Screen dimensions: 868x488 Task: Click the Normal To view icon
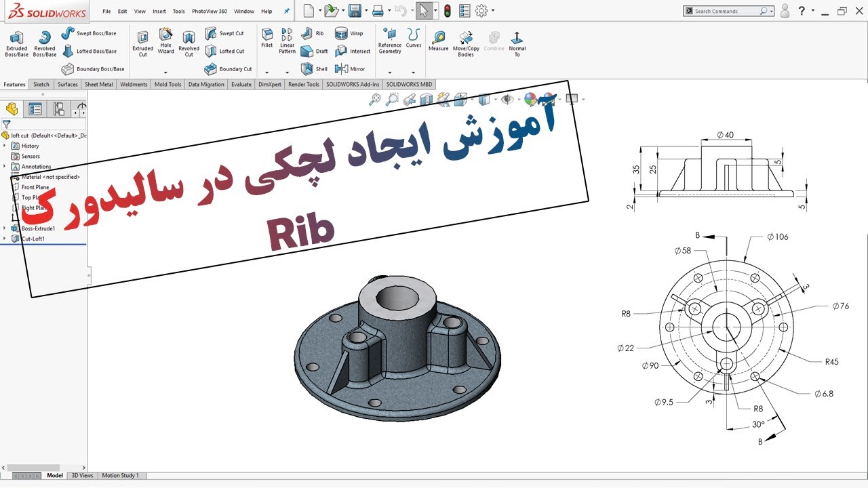click(517, 43)
